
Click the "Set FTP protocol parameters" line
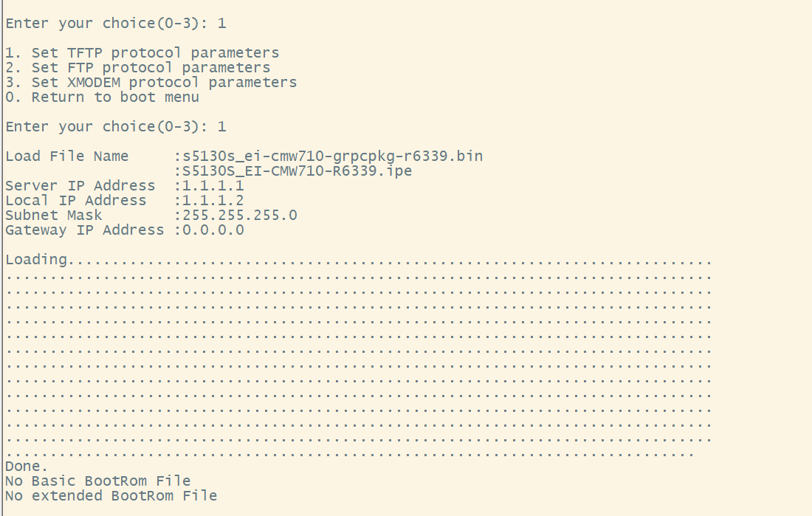pyautogui.click(x=137, y=68)
